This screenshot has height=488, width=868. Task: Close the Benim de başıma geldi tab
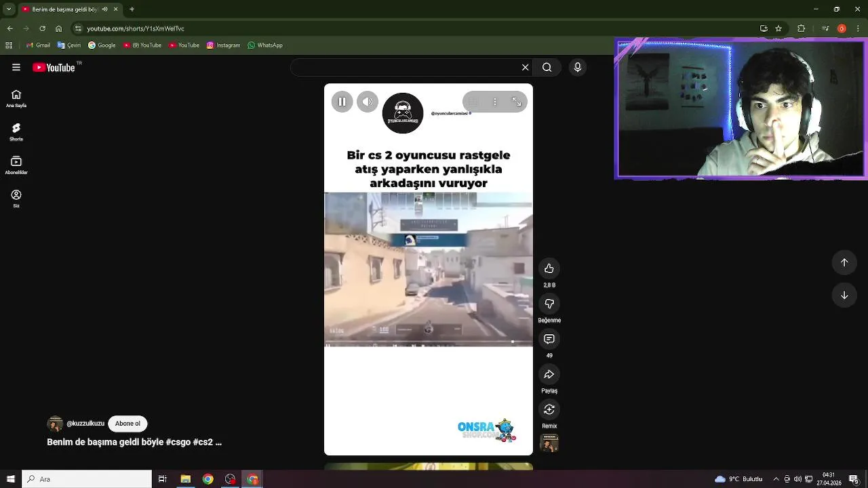(115, 9)
